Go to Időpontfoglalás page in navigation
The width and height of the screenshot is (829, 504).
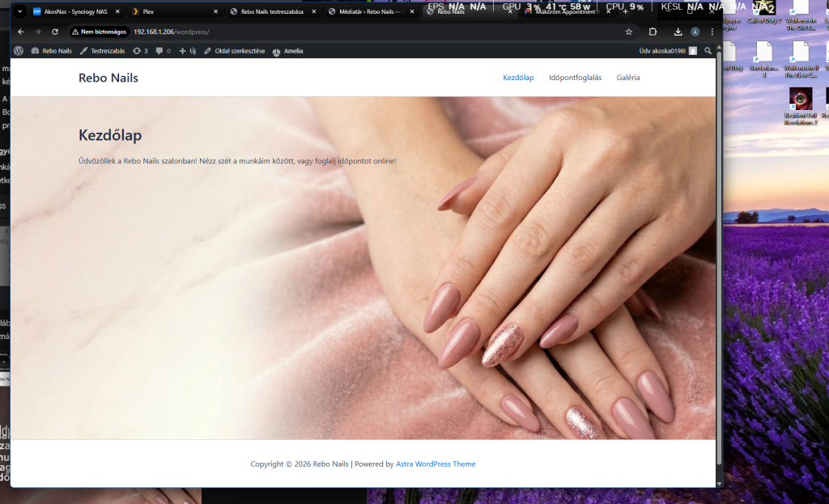575,78
